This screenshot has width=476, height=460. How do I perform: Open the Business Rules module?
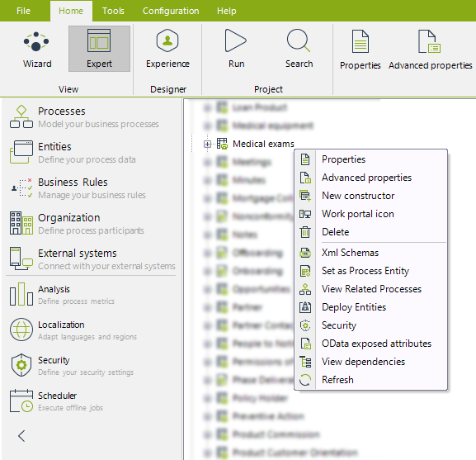pos(78,188)
